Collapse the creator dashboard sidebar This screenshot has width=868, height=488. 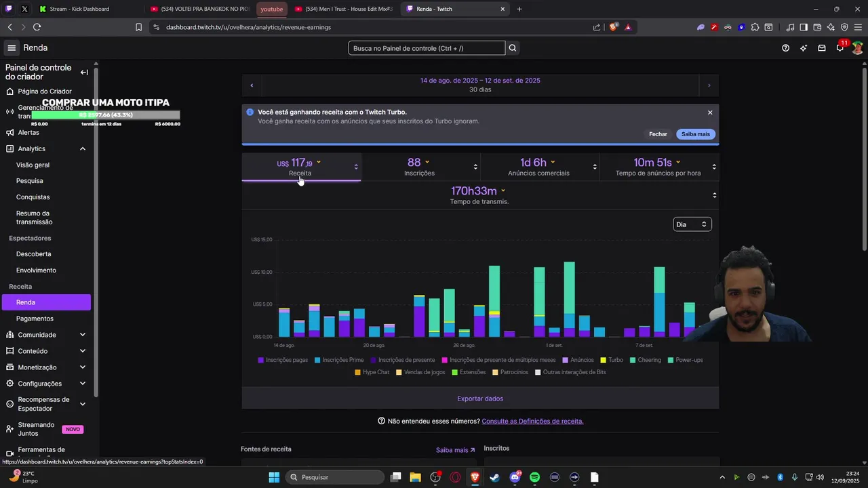[x=84, y=73]
